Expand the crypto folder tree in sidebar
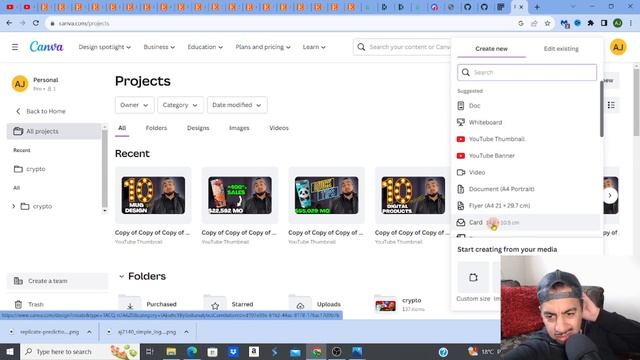 click(13, 207)
